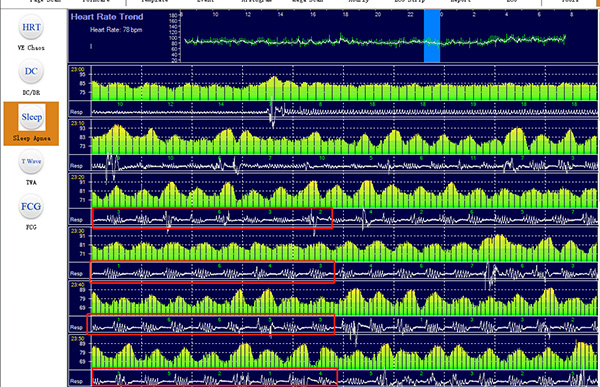
Task: Click hour 16 on the trend time axis
Action: point(313,15)
